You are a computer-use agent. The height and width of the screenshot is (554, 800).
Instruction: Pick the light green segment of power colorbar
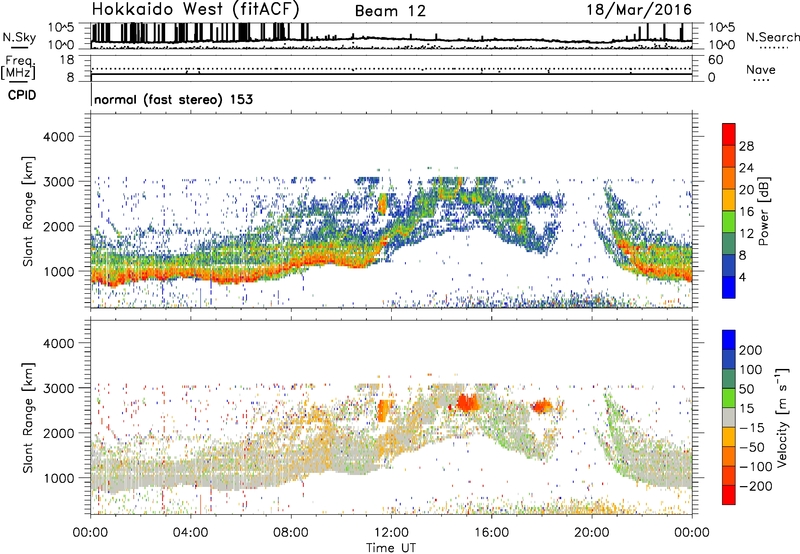point(729,222)
